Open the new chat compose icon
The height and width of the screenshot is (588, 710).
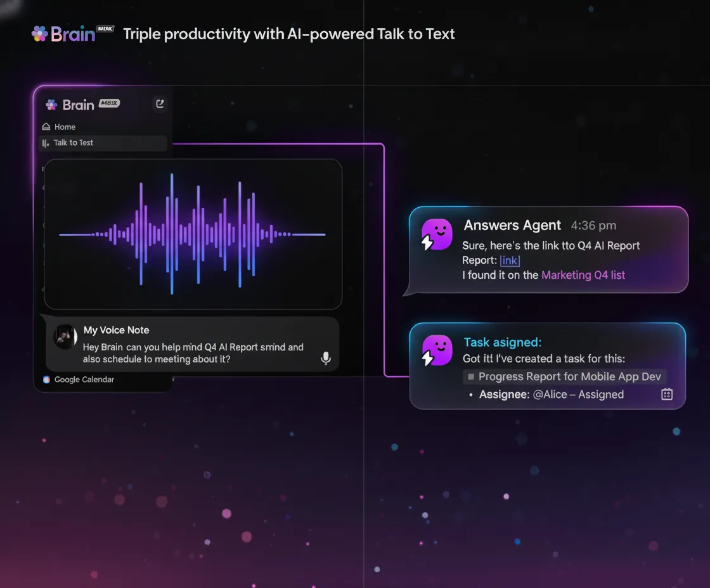click(x=160, y=104)
